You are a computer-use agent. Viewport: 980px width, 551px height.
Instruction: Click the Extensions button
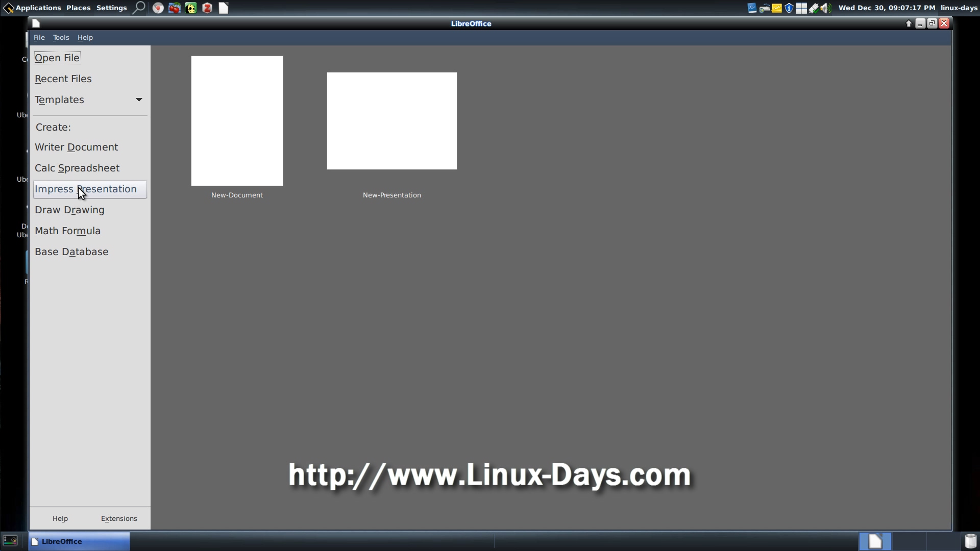click(x=119, y=518)
